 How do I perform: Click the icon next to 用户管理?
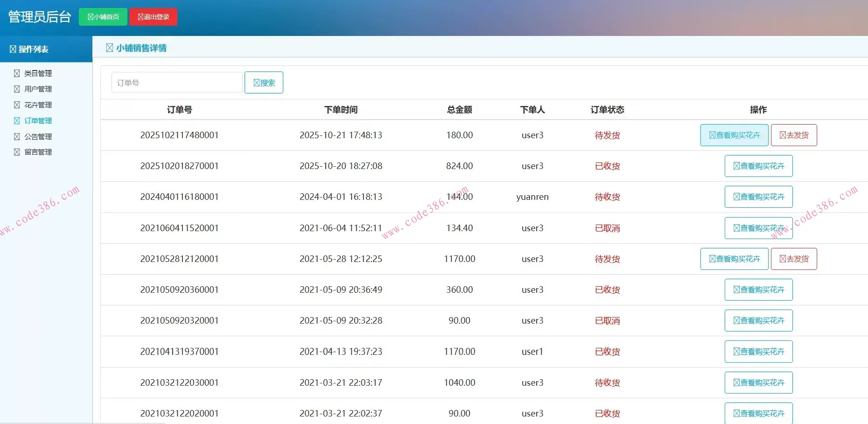[x=17, y=89]
